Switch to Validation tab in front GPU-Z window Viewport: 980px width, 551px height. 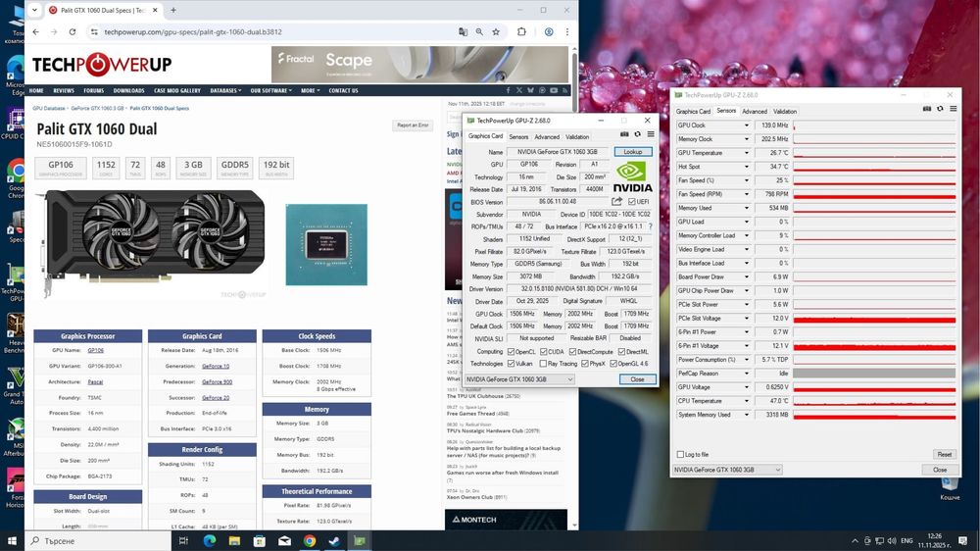(577, 137)
